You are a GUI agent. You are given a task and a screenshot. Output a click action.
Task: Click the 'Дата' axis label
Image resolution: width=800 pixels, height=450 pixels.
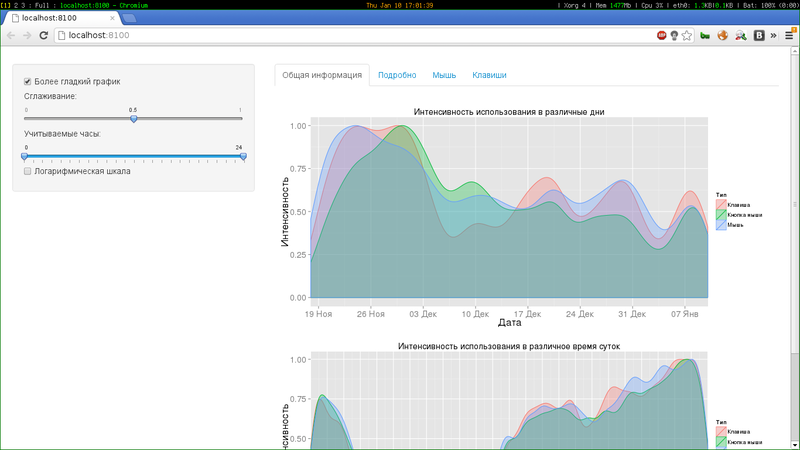coord(509,322)
